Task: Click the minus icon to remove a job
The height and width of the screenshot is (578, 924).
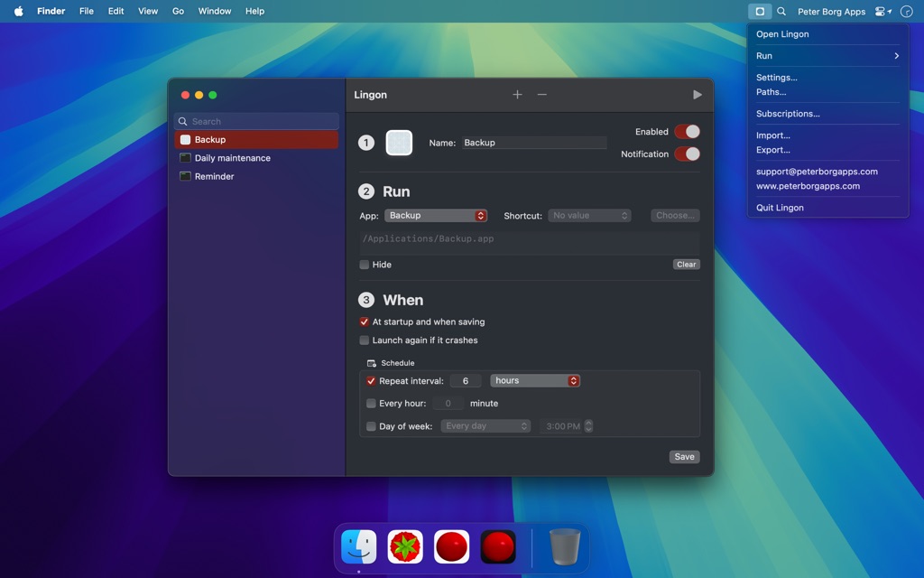Action: [542, 94]
